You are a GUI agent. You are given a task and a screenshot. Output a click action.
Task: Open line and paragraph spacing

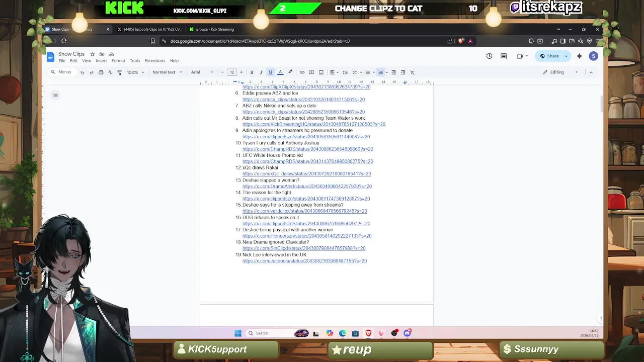(345, 72)
